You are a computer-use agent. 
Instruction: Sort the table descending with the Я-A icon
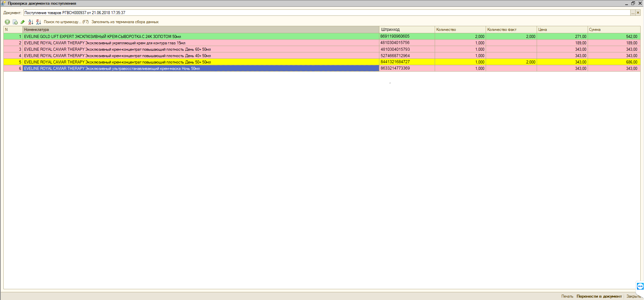click(38, 22)
